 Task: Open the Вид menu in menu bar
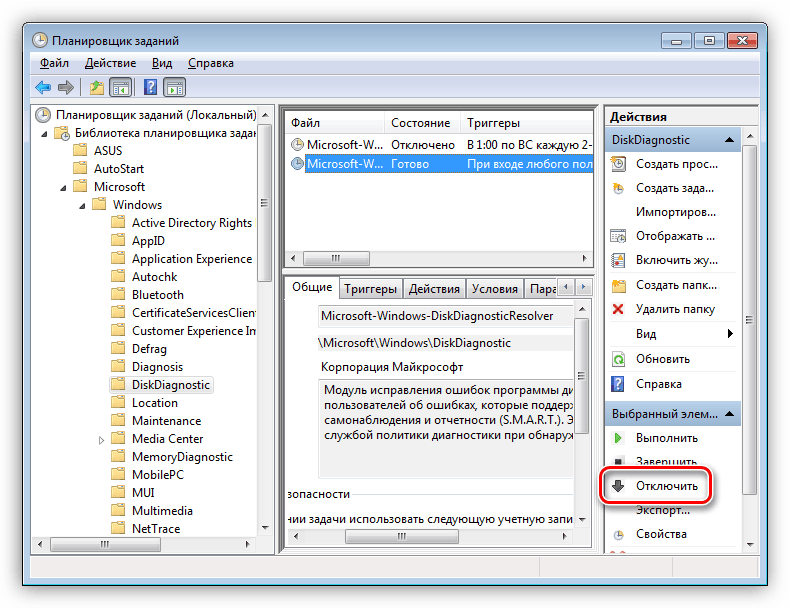(162, 63)
